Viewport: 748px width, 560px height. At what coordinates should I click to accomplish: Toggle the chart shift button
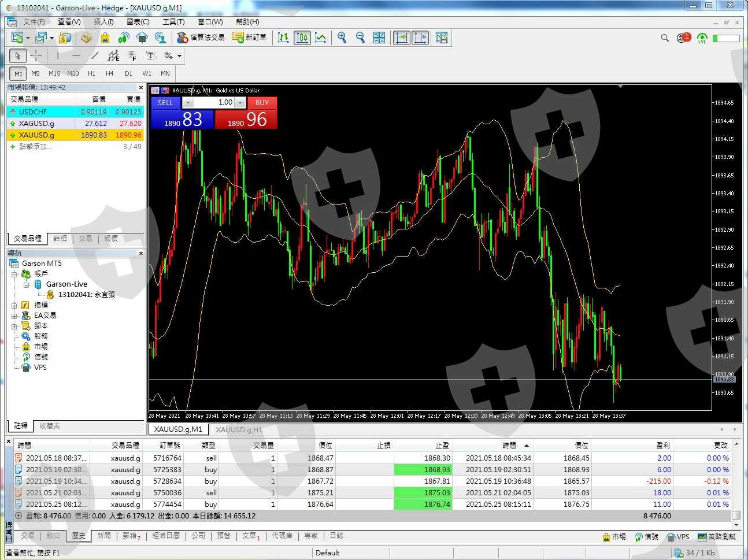[420, 38]
